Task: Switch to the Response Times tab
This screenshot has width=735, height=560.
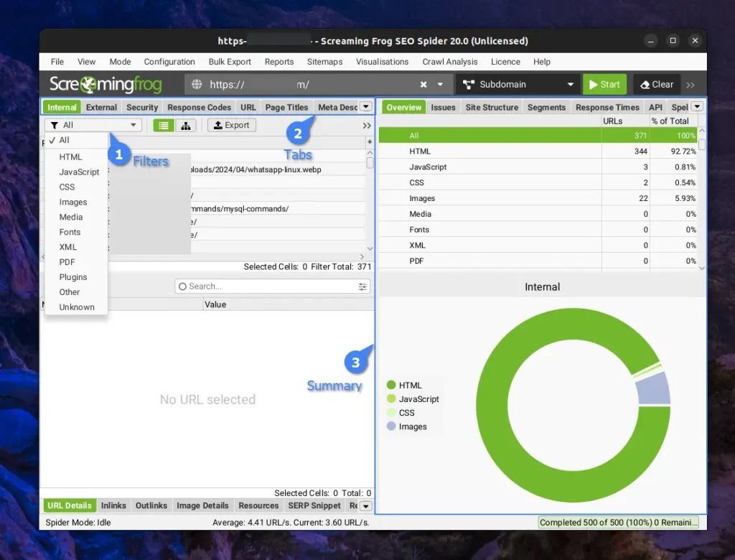Action: click(x=607, y=108)
